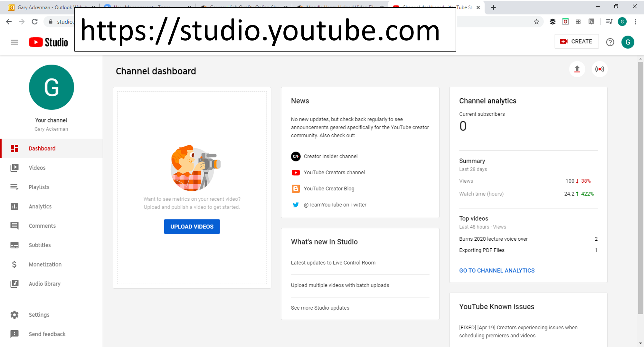Go to Channel Analytics

pos(497,270)
